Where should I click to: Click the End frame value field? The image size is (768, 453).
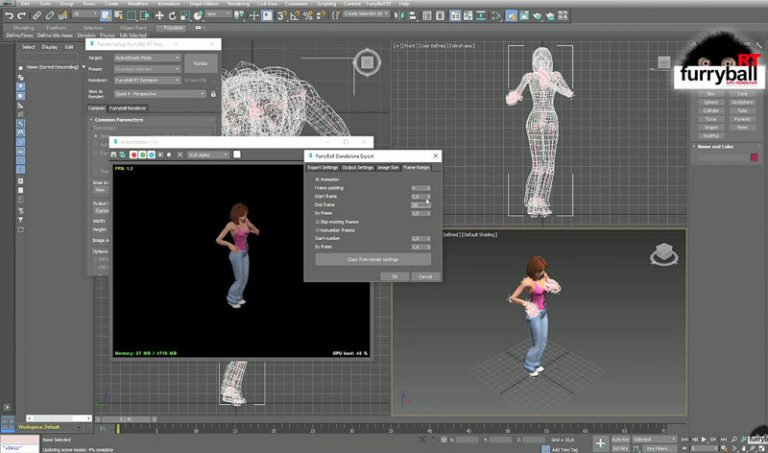(421, 205)
